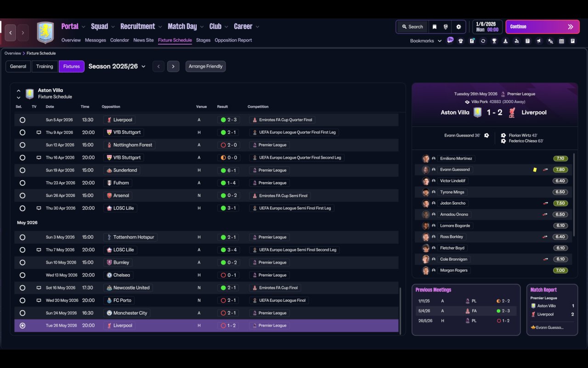The height and width of the screenshot is (368, 588).
Task: Open the settings gear icon
Action: (458, 27)
